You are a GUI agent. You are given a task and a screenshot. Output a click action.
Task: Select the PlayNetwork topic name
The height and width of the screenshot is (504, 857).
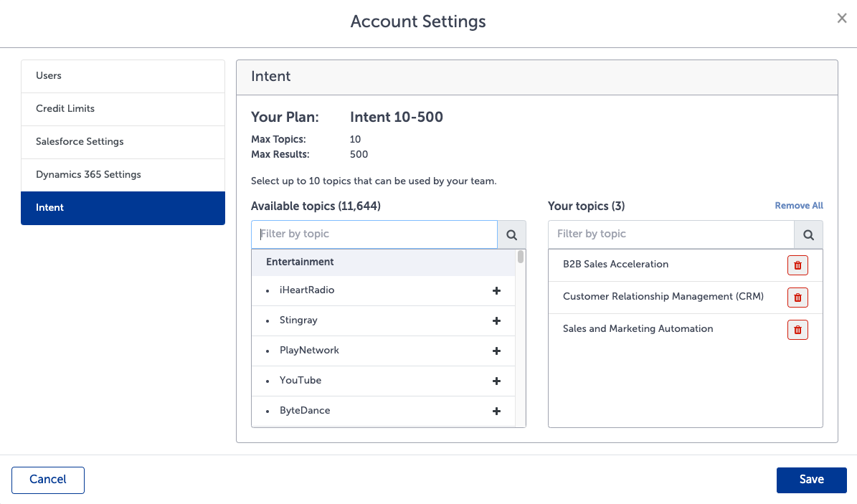coord(309,351)
